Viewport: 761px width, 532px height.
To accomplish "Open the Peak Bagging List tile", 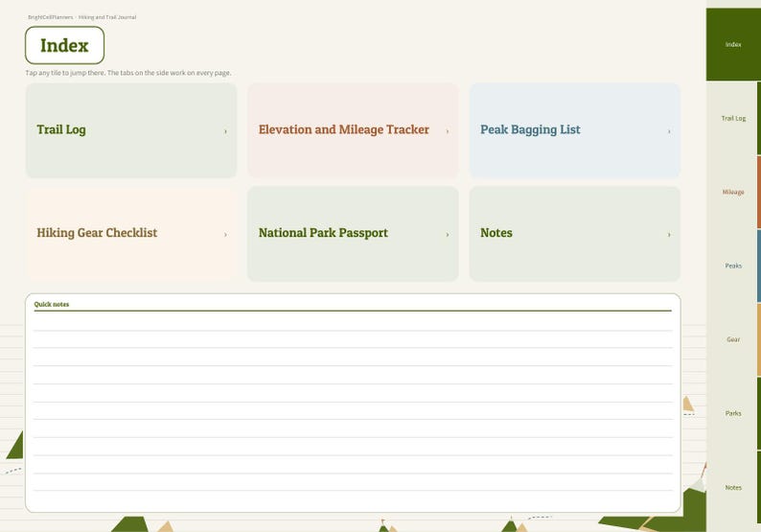I will pos(575,130).
